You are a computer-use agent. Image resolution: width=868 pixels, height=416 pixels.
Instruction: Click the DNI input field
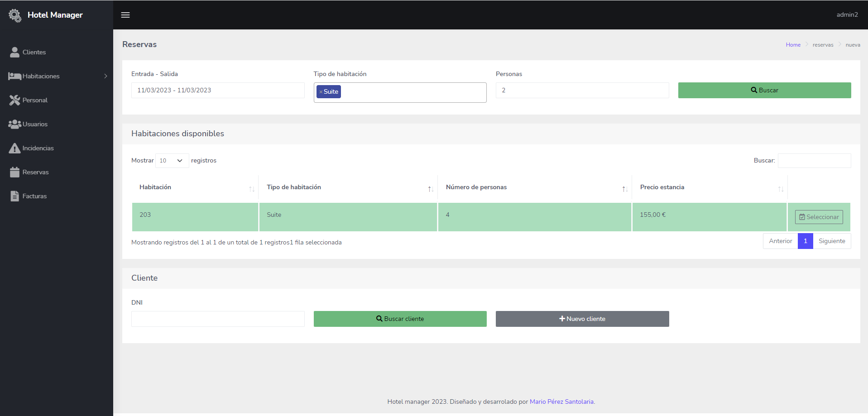[218, 319]
